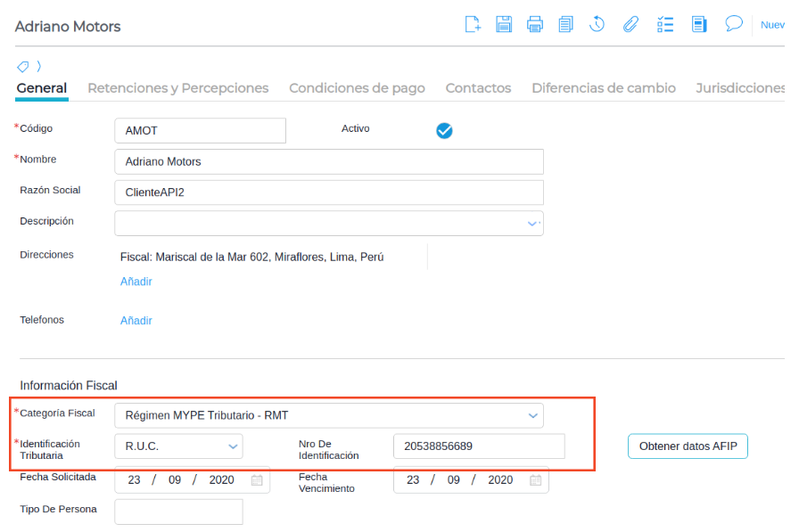Click the Adriano Motors page title
This screenshot has width=799, height=532.
(x=68, y=27)
